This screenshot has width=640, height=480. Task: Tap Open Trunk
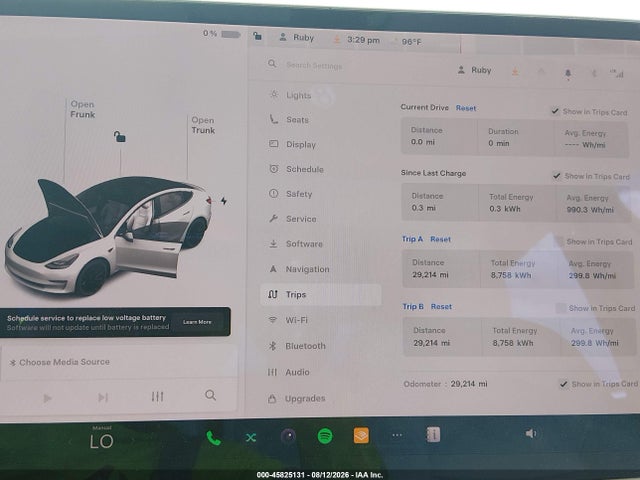pyautogui.click(x=203, y=125)
